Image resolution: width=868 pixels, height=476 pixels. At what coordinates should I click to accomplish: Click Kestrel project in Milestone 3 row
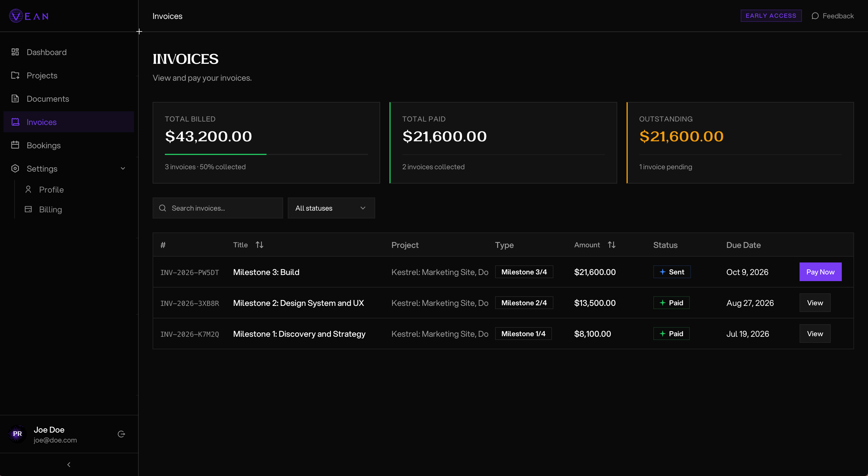coord(440,272)
